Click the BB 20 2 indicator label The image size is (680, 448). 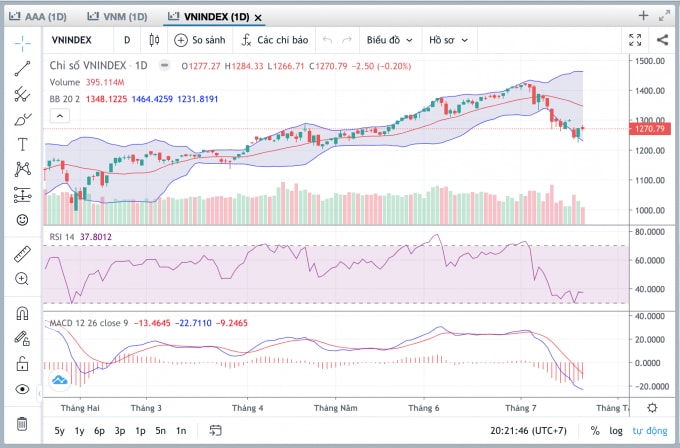(x=65, y=99)
